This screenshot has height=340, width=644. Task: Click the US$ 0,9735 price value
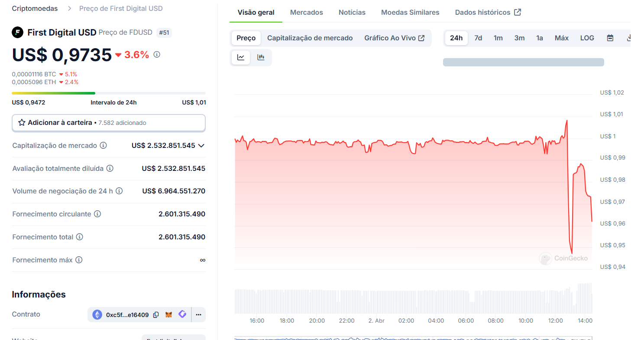tap(62, 55)
